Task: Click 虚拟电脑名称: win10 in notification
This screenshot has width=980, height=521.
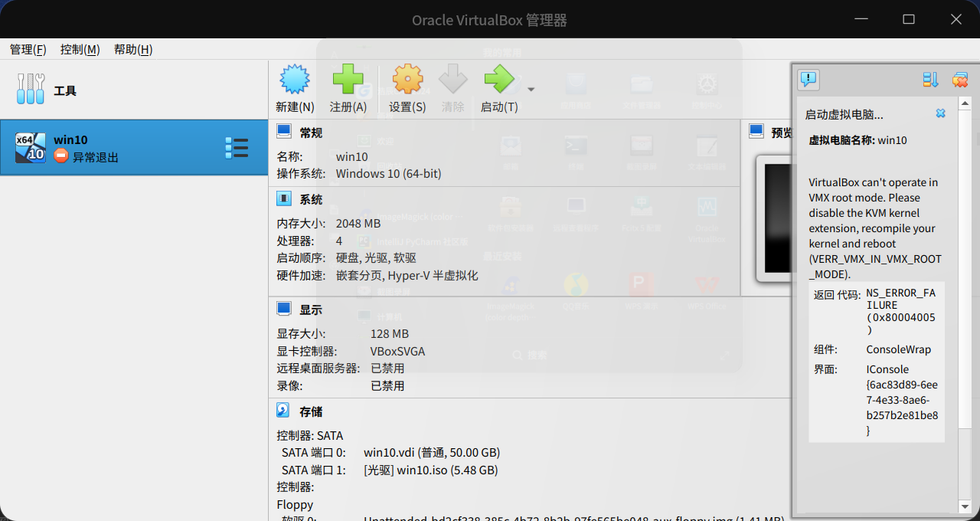Action: [x=857, y=140]
